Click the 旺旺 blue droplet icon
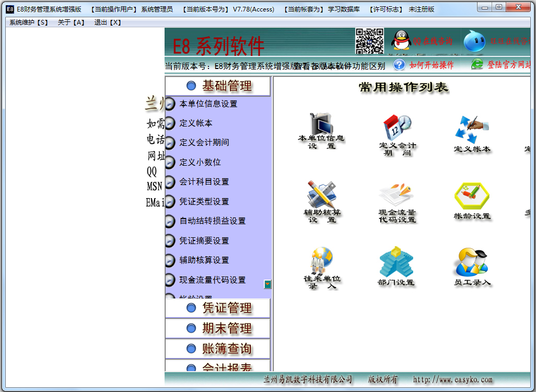Screen dimensions: 536x392 (x=474, y=41)
